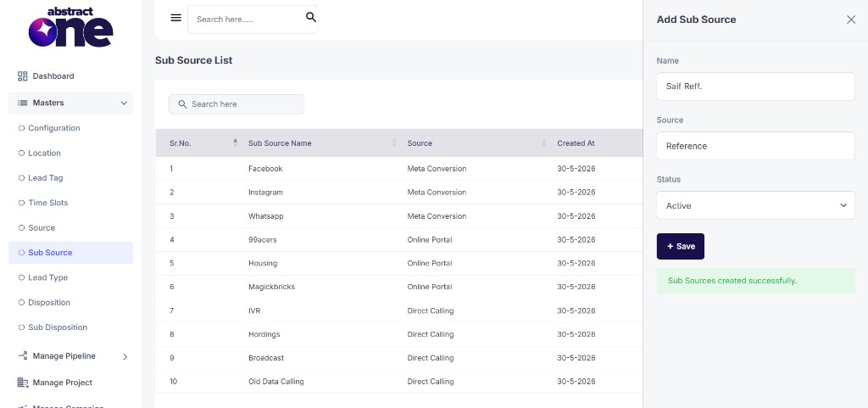The image size is (868, 408).
Task: Click the Whatsapp row name
Action: pyautogui.click(x=265, y=216)
